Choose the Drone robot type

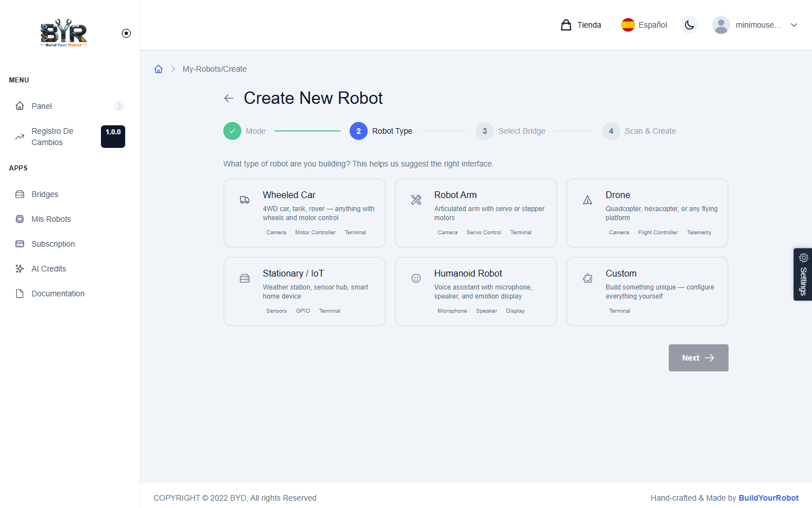click(647, 213)
